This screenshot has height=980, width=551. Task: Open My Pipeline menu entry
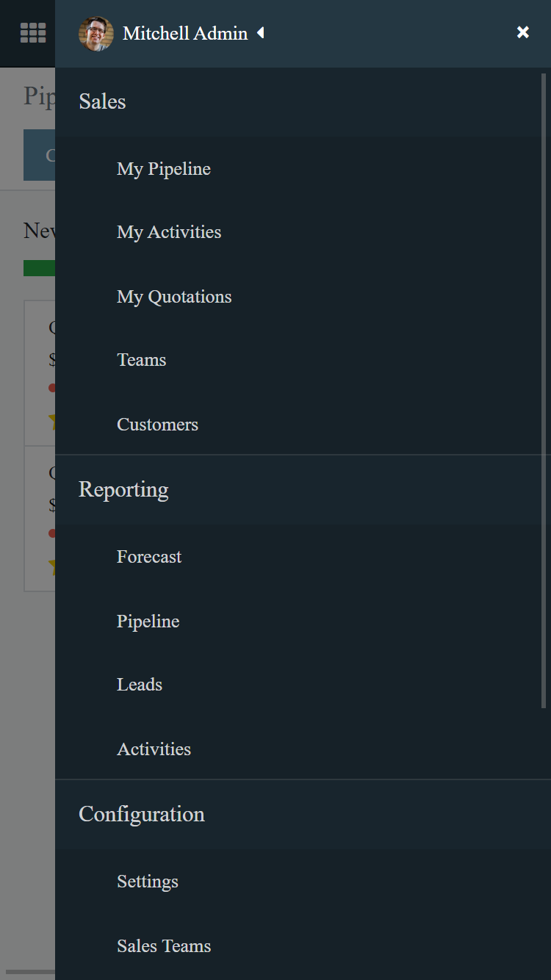pos(163,169)
